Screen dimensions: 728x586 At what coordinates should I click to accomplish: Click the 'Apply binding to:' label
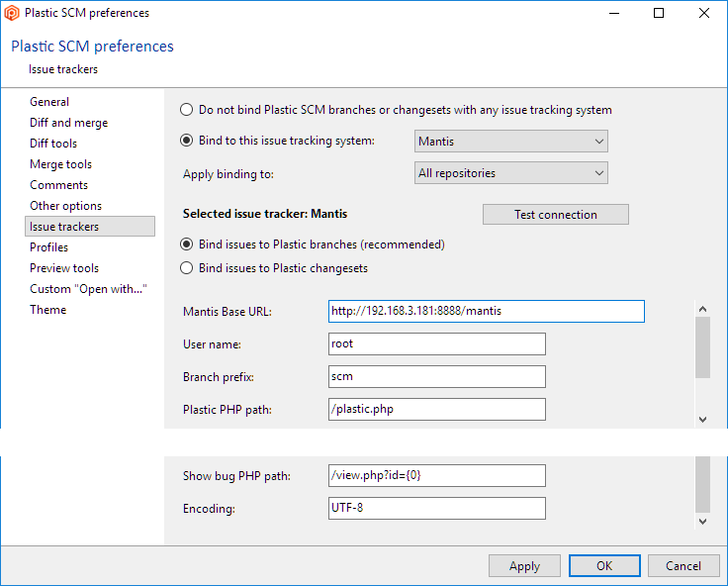coord(228,174)
